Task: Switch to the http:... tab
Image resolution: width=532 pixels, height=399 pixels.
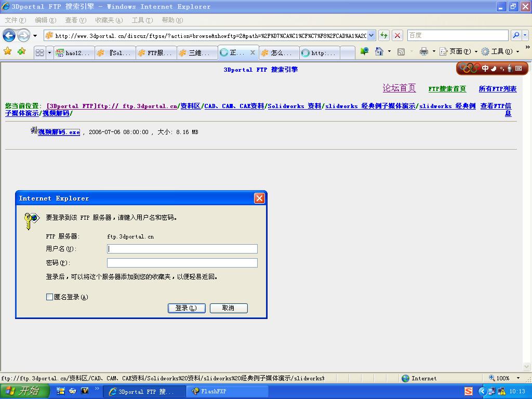Action: (x=320, y=53)
